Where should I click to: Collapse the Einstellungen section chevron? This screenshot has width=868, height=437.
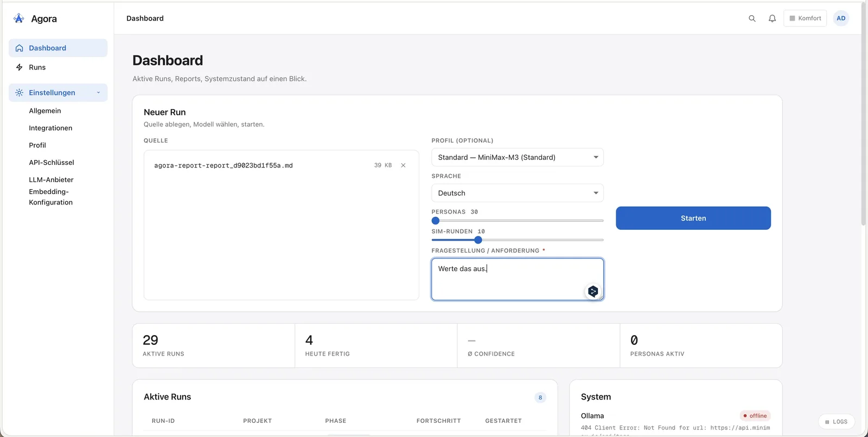[x=98, y=93]
